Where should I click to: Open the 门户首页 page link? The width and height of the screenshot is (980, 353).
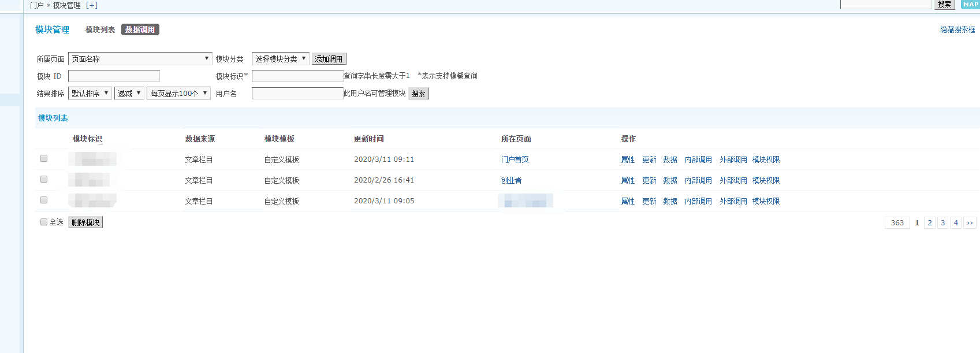coord(515,159)
